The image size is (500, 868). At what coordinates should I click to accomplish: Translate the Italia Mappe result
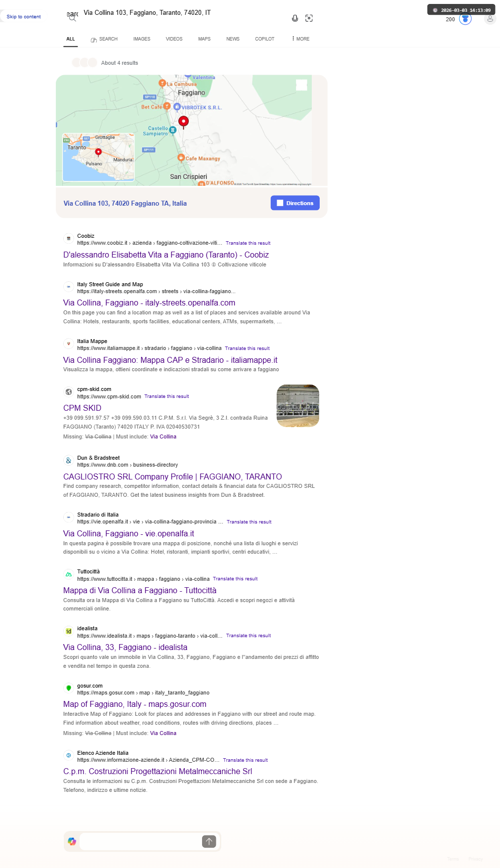coord(247,348)
